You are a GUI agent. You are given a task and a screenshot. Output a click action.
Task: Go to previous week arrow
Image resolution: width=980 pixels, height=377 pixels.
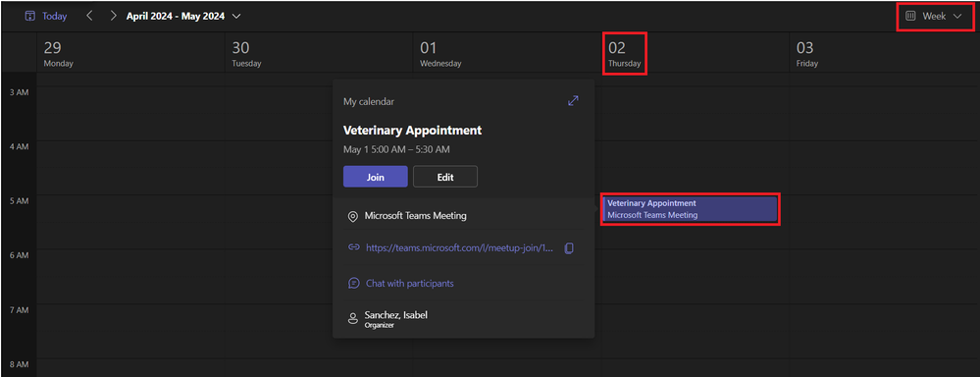coord(89,16)
